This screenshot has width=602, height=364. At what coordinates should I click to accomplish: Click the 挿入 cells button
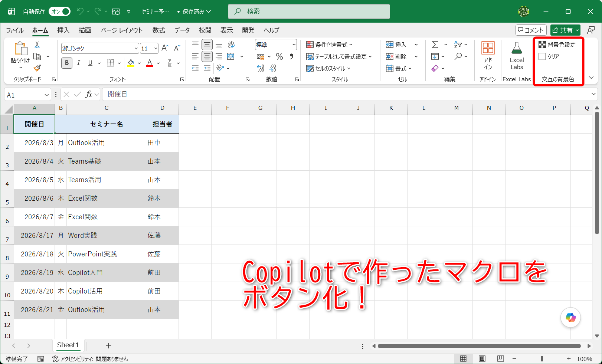[396, 45]
